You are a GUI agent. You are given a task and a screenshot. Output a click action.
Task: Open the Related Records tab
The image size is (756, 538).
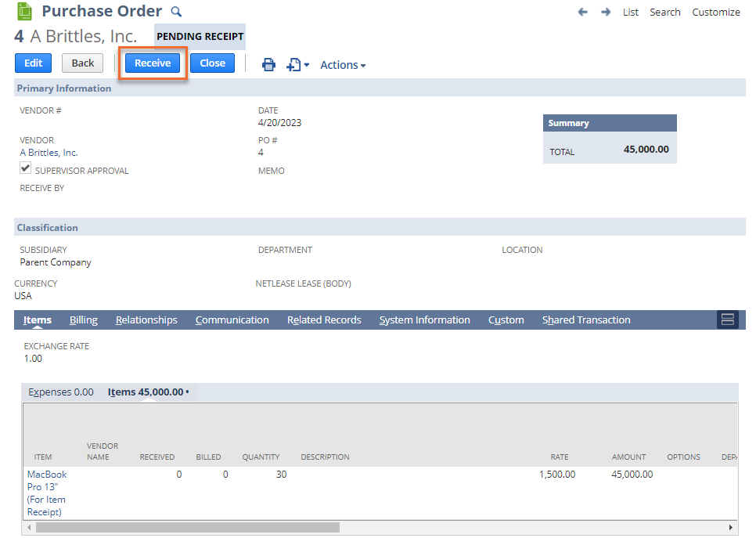point(324,320)
